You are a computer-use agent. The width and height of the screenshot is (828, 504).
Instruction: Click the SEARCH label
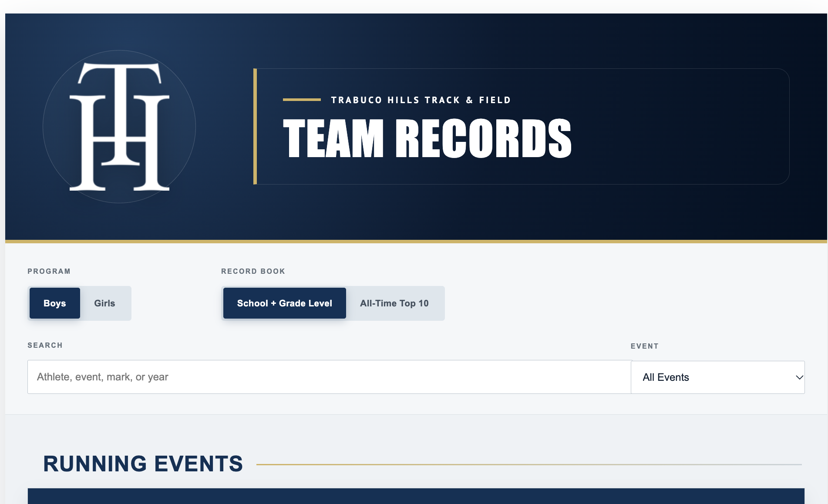pyautogui.click(x=45, y=345)
